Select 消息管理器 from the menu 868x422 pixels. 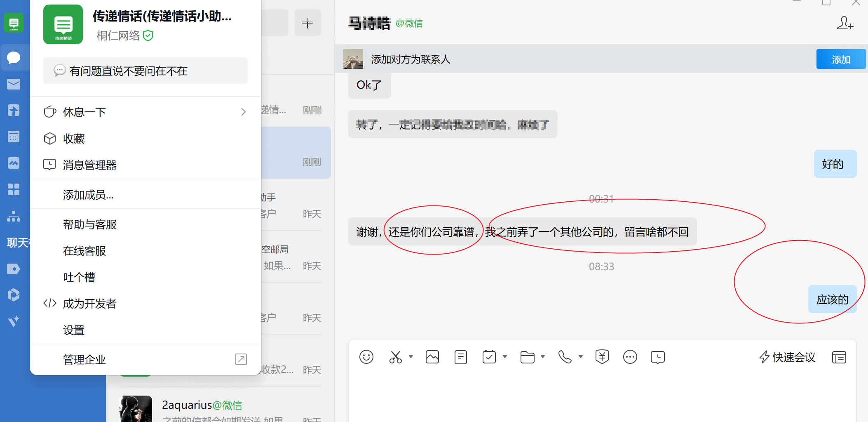click(x=89, y=164)
